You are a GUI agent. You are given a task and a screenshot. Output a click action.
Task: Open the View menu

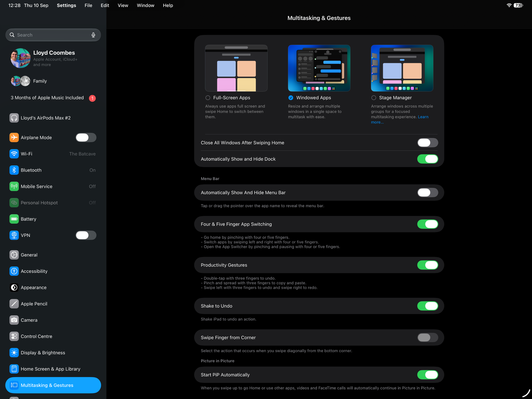click(123, 5)
